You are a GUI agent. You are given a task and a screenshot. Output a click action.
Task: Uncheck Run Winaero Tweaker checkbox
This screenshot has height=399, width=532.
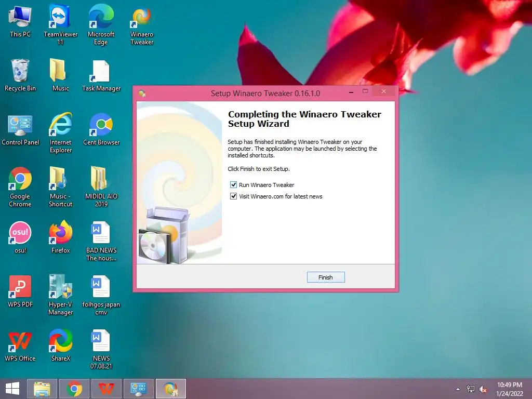click(233, 185)
